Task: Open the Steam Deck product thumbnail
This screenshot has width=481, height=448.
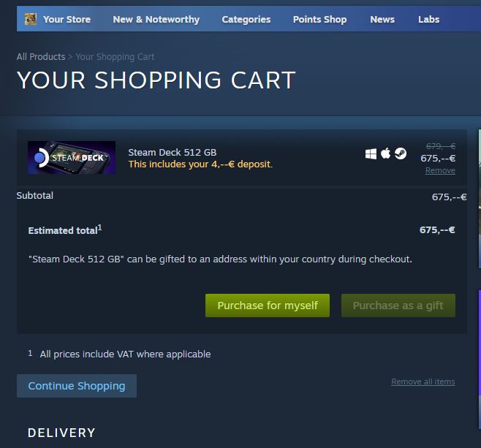Action: [x=72, y=157]
